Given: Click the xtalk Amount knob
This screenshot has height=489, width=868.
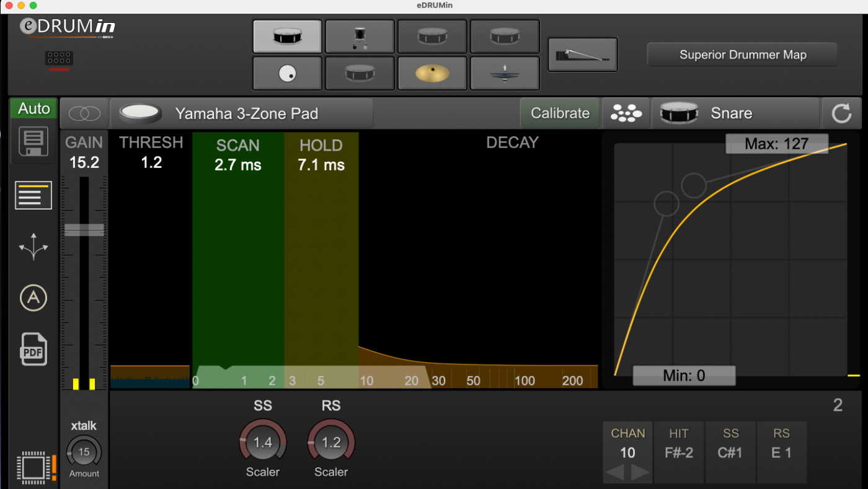Looking at the screenshot, I should pos(84,452).
